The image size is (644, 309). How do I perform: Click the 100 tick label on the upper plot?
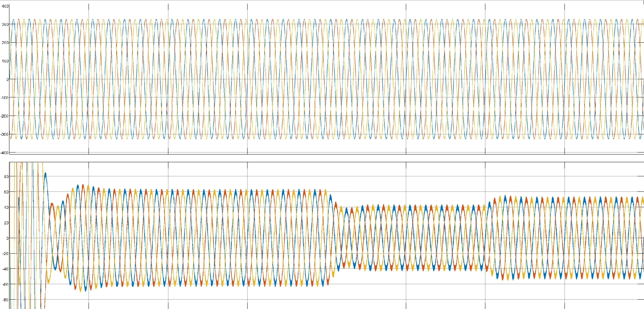5,61
